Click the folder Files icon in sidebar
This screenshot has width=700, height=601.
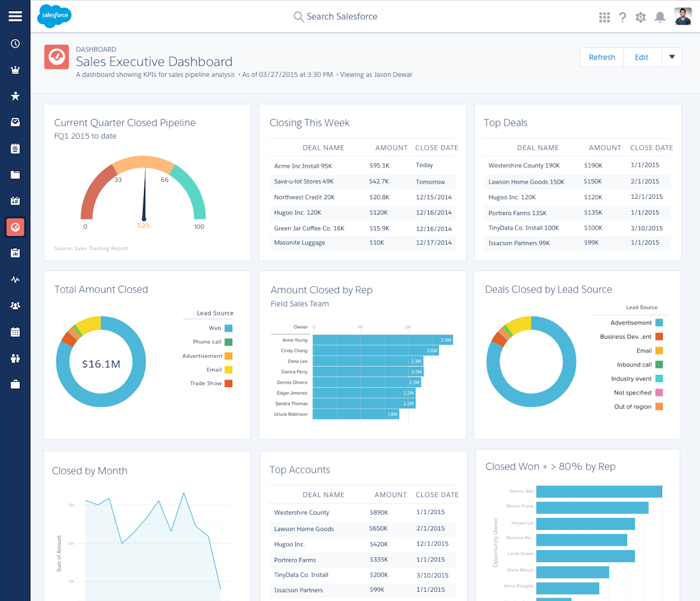point(15,174)
